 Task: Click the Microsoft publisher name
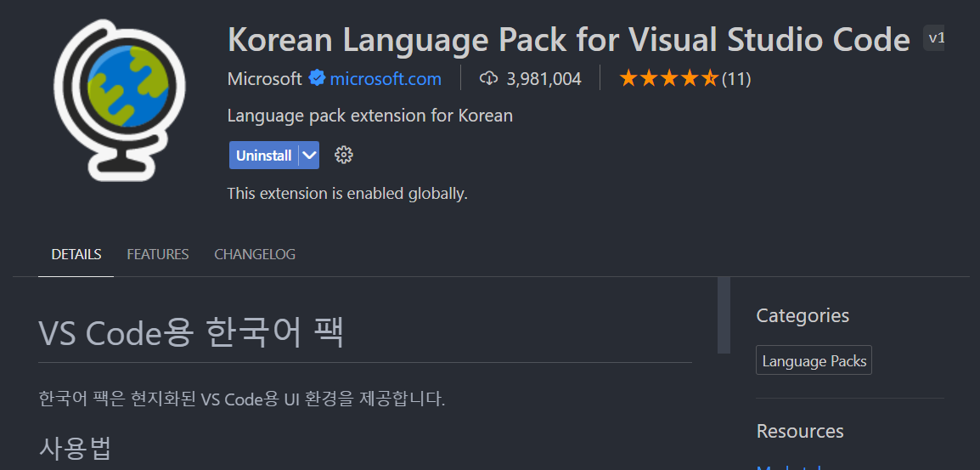tap(264, 79)
